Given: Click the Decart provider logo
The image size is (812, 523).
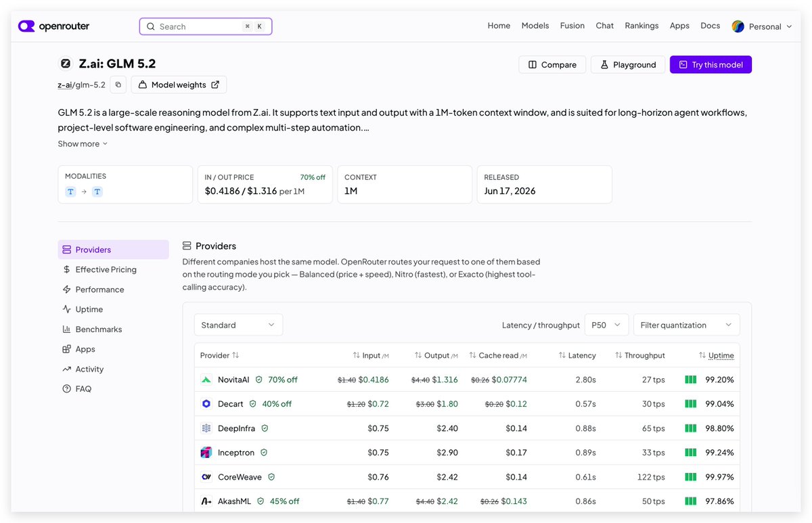Looking at the screenshot, I should tap(206, 404).
